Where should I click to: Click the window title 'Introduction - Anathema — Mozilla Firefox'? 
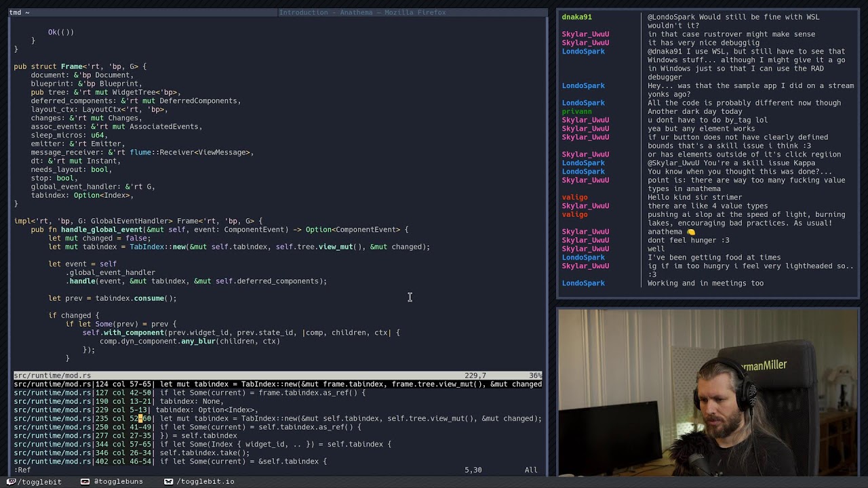tap(362, 12)
